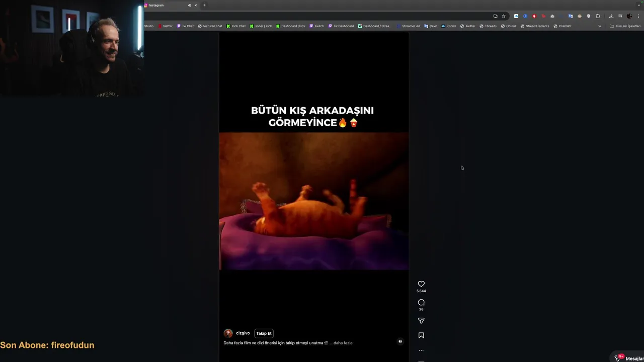Click the reel video to pause
This screenshot has width=644, height=362.
(x=313, y=201)
